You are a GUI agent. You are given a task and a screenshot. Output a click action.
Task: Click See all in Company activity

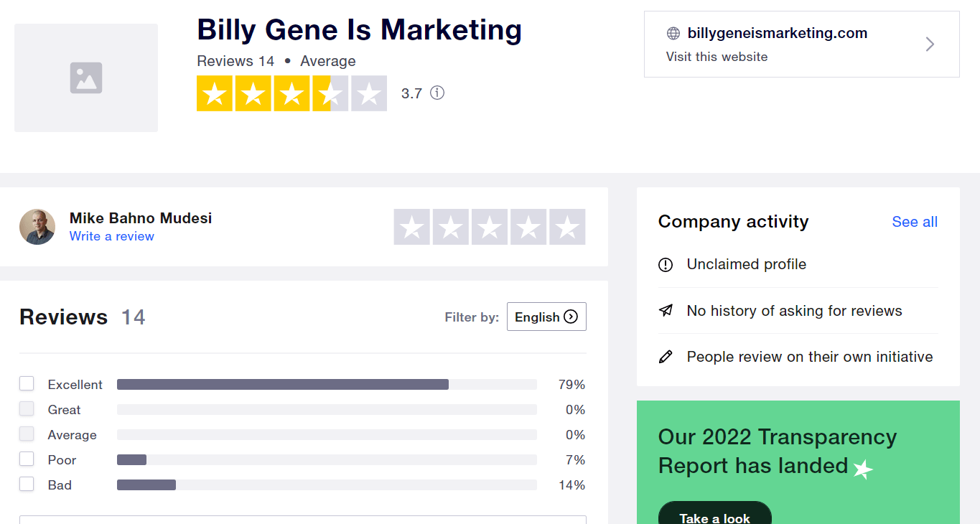915,222
